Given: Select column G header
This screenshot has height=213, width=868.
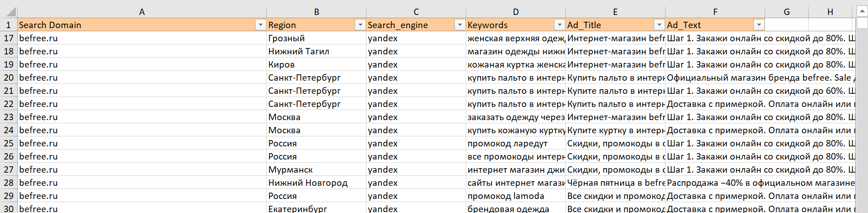Looking at the screenshot, I should click(786, 12).
